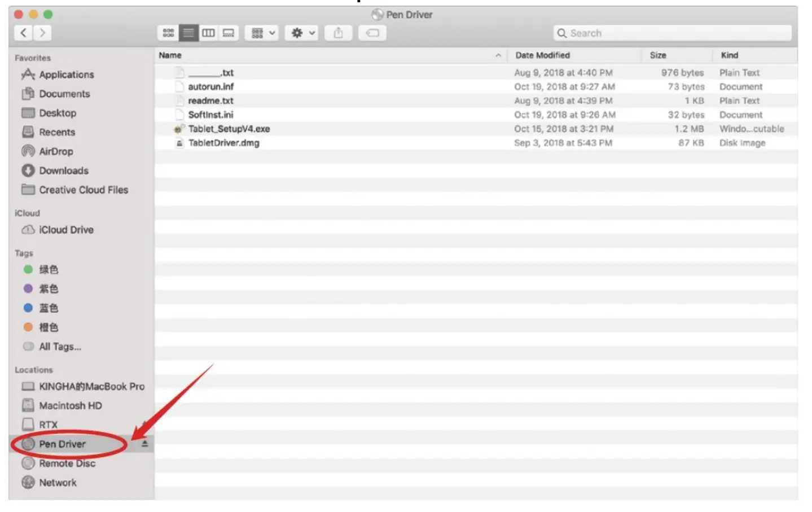Switch to column view
Image resolution: width=812 pixels, height=512 pixels.
(208, 33)
